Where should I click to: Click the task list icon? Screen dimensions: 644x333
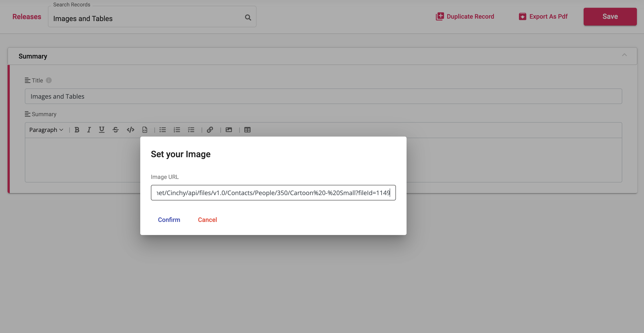[191, 129]
